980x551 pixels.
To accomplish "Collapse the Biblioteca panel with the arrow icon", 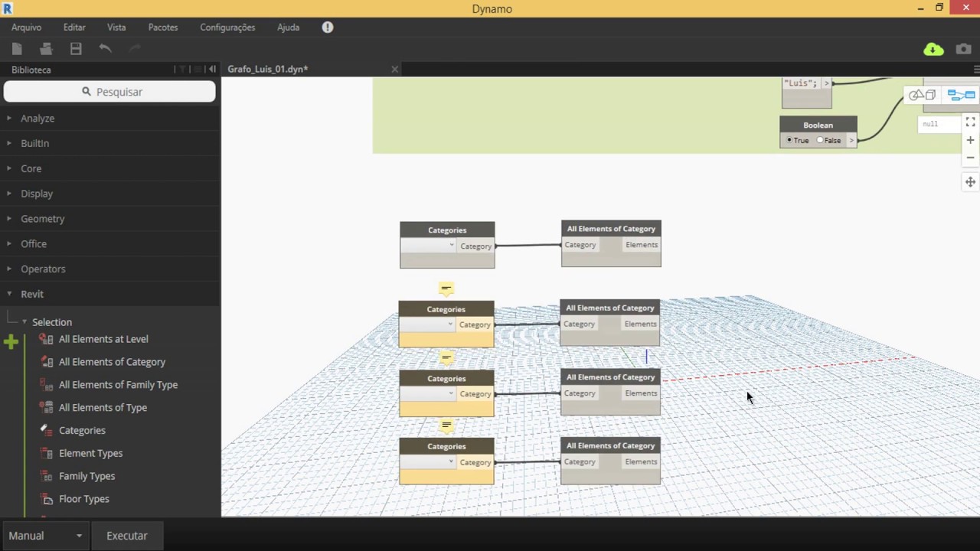I will (x=212, y=70).
